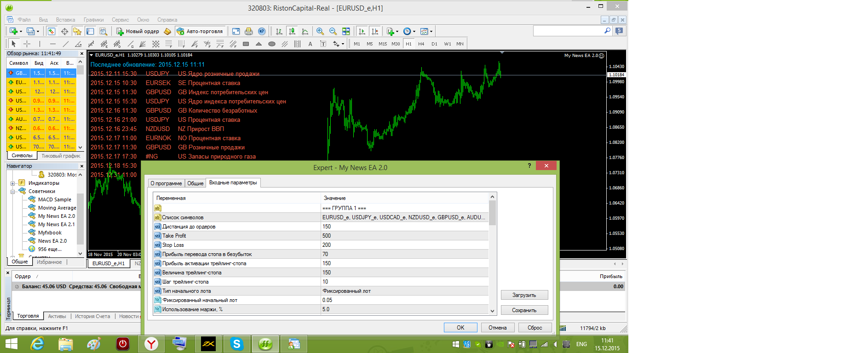Switch to the Общие tab in Expert dialog

[x=195, y=183]
